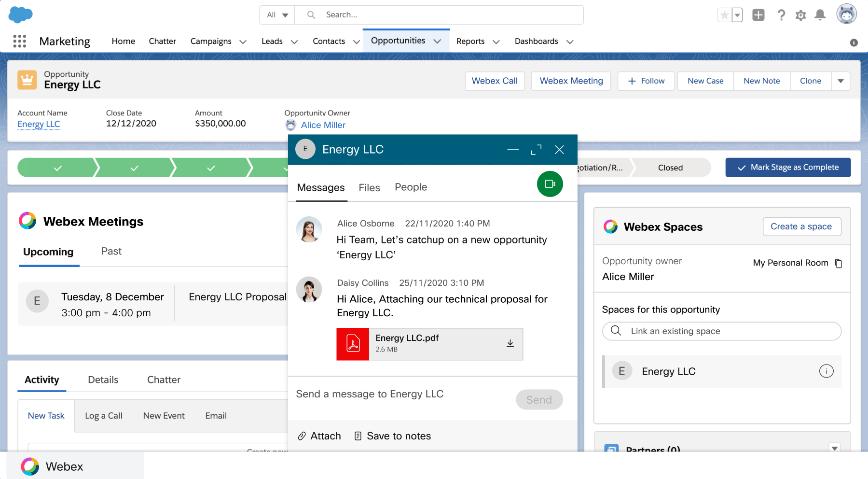The width and height of the screenshot is (868, 479).
Task: Click the New Case button
Action: point(705,81)
